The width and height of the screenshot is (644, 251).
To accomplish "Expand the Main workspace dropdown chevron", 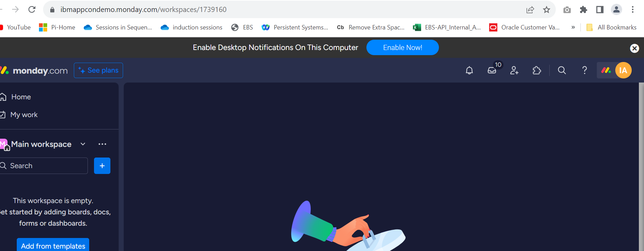I will coord(83,144).
